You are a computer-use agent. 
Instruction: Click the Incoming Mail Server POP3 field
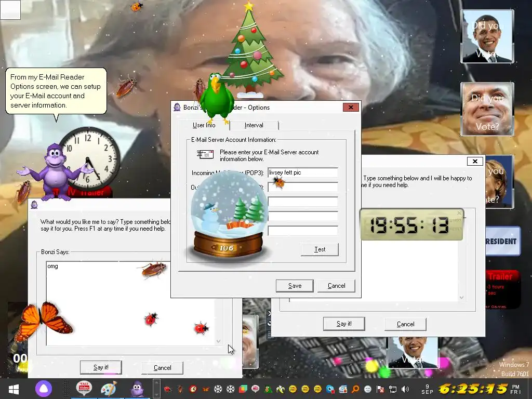click(x=303, y=172)
